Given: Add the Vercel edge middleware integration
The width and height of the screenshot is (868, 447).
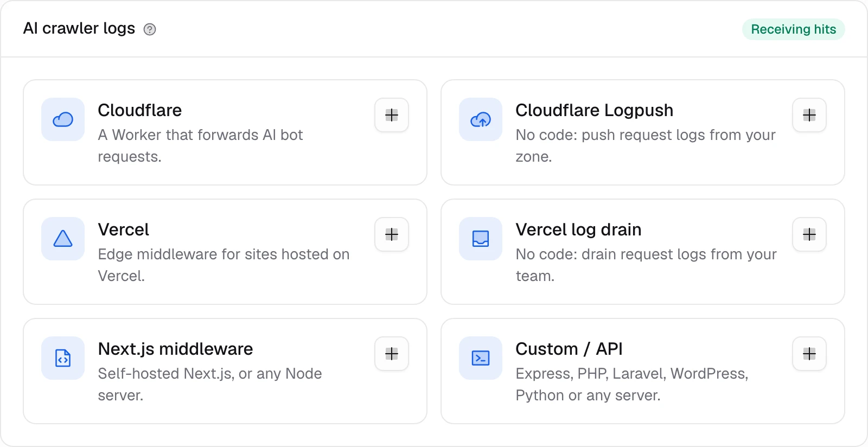Looking at the screenshot, I should point(392,234).
